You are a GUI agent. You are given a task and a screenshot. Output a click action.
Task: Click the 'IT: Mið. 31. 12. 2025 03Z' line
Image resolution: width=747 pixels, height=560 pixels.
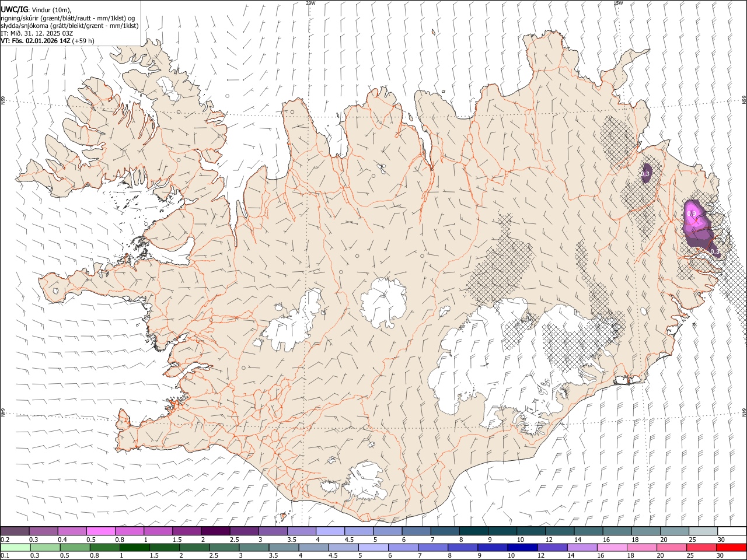click(37, 33)
